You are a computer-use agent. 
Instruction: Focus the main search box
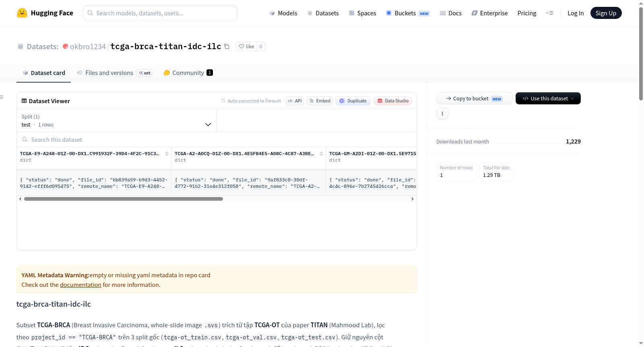(160, 13)
